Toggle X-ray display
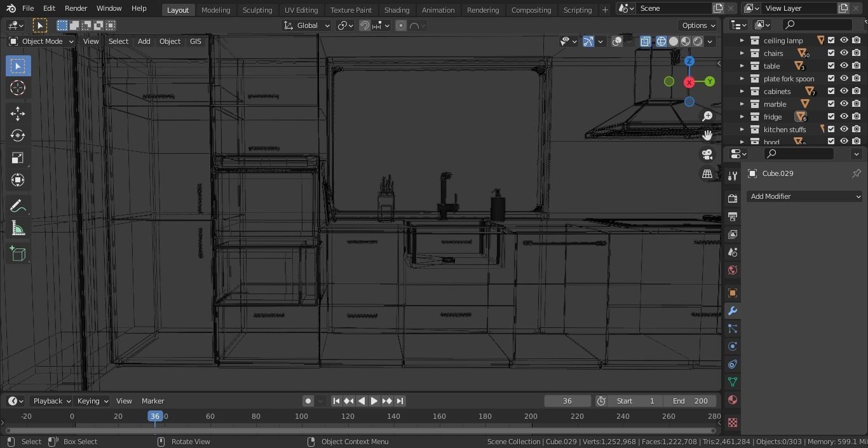 tap(645, 41)
